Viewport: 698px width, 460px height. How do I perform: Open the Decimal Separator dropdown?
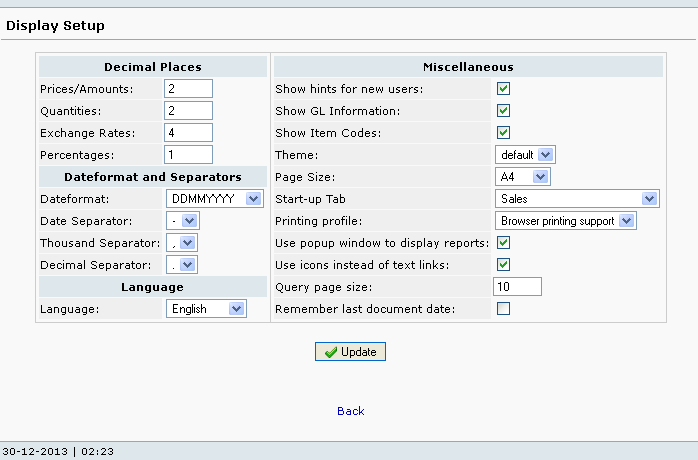click(x=182, y=265)
